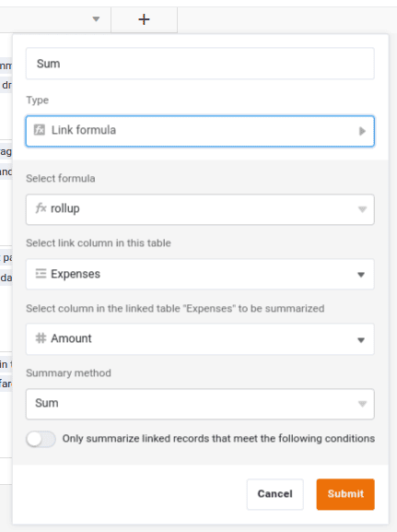Focus the column name field 'Sum'
This screenshot has height=532, width=397.
[x=200, y=64]
